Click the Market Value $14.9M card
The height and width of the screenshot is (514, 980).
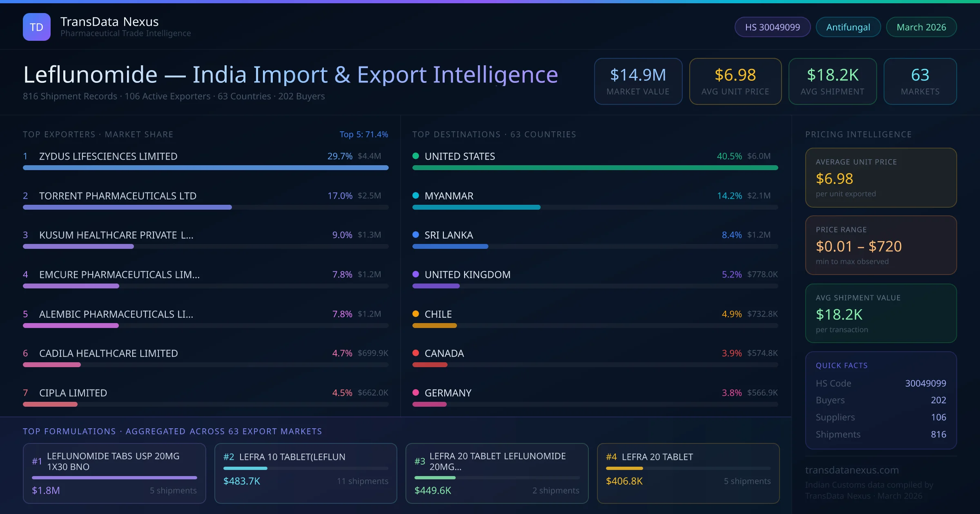[638, 81]
